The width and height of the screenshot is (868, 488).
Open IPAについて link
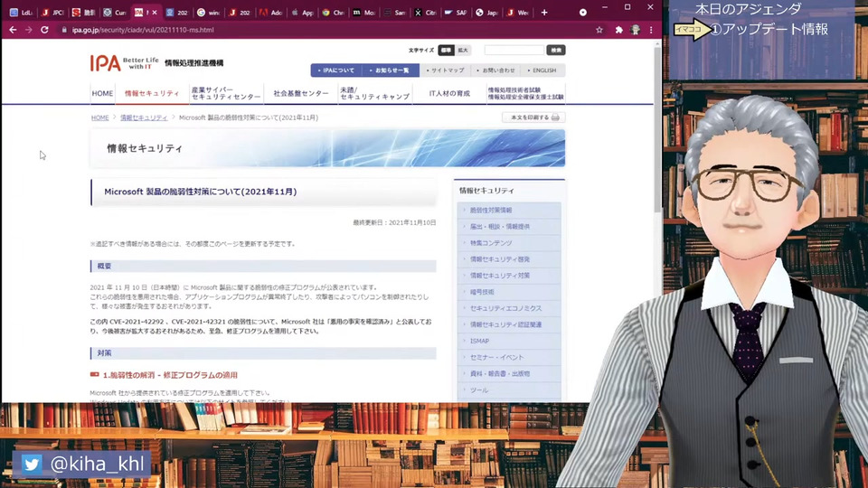pos(336,70)
